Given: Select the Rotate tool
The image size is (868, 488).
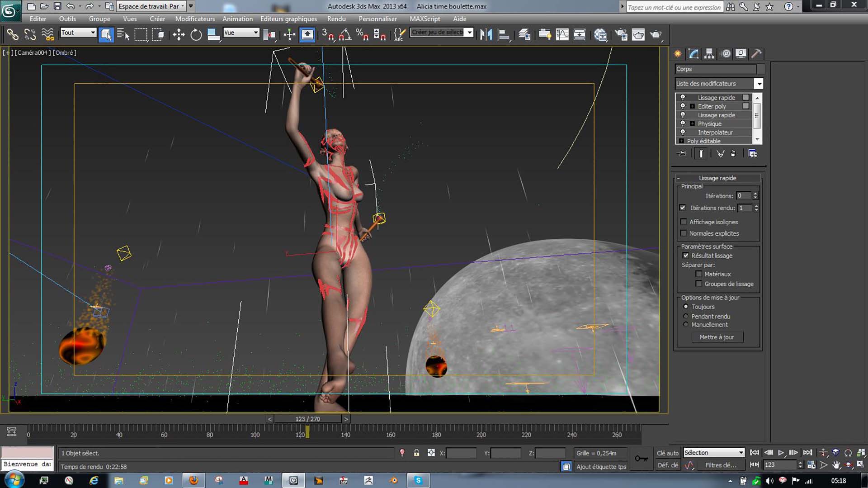Looking at the screenshot, I should 196,35.
